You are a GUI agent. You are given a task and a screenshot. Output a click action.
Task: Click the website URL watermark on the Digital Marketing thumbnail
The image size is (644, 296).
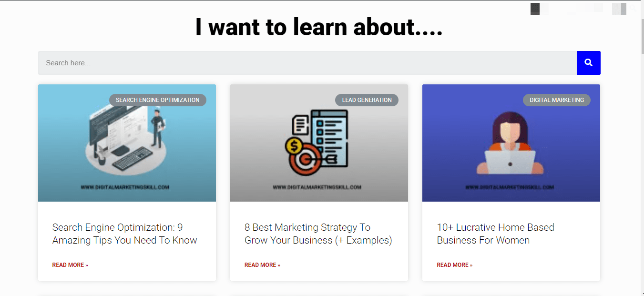point(510,187)
